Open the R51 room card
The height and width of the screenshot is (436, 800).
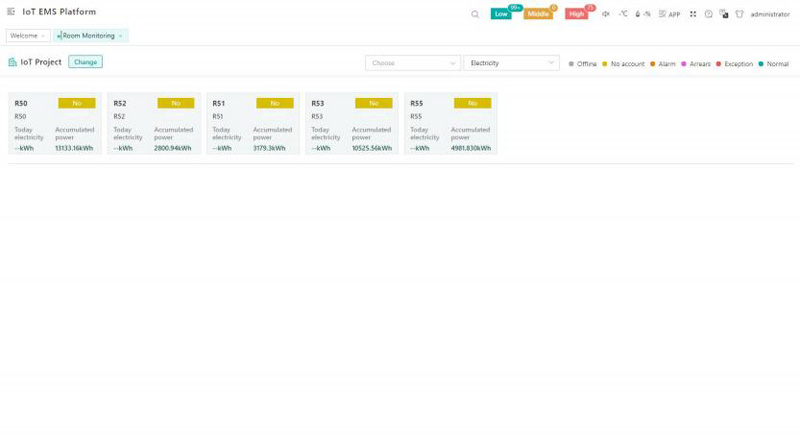pyautogui.click(x=253, y=123)
